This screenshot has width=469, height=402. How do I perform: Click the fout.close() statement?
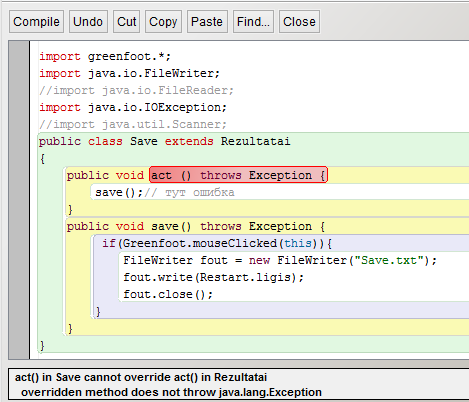[x=168, y=294]
